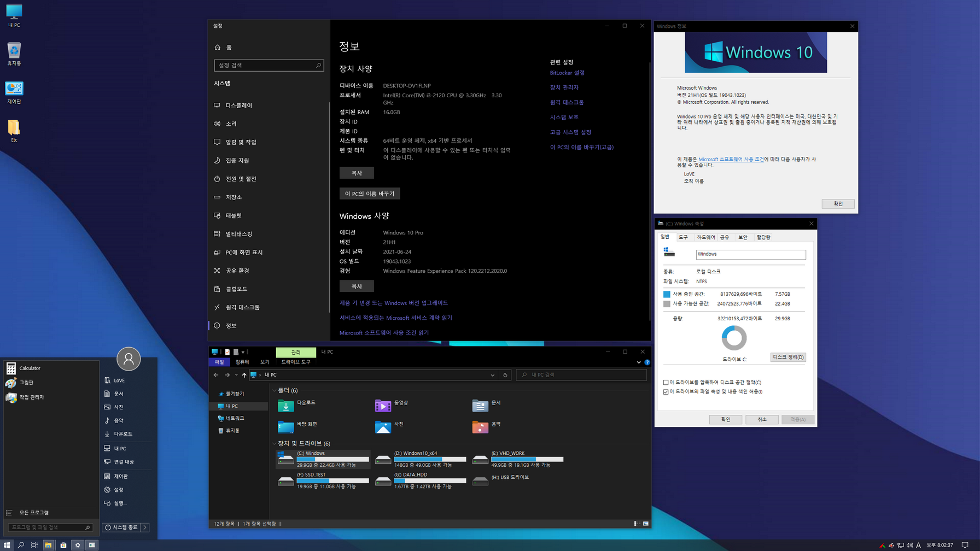Select the (E:) VHD_WORK drive
980x551 pixels.
click(518, 459)
